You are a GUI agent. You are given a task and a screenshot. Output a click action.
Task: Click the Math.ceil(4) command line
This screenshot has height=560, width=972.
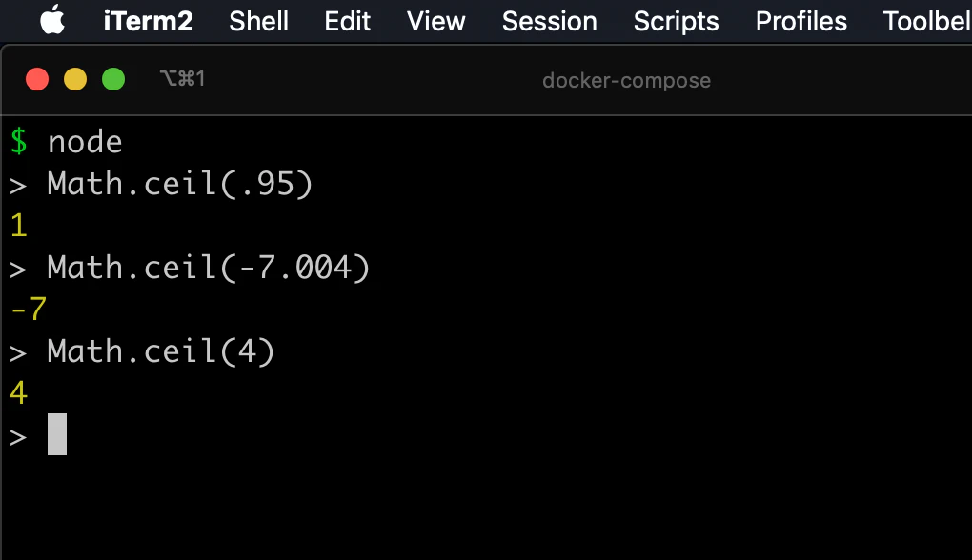point(160,351)
